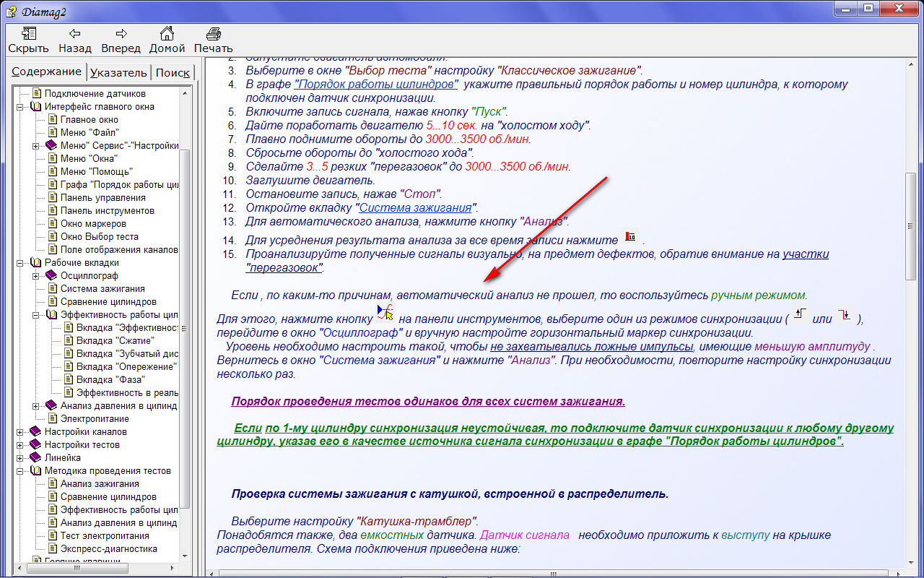Open the Эффективность в реаль topic
924x578 pixels.
pos(127,393)
